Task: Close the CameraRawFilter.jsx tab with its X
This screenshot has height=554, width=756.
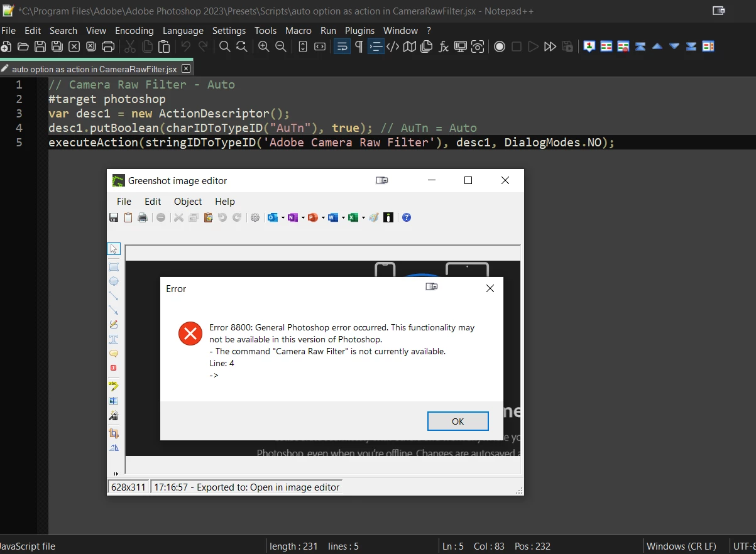Action: coord(186,68)
